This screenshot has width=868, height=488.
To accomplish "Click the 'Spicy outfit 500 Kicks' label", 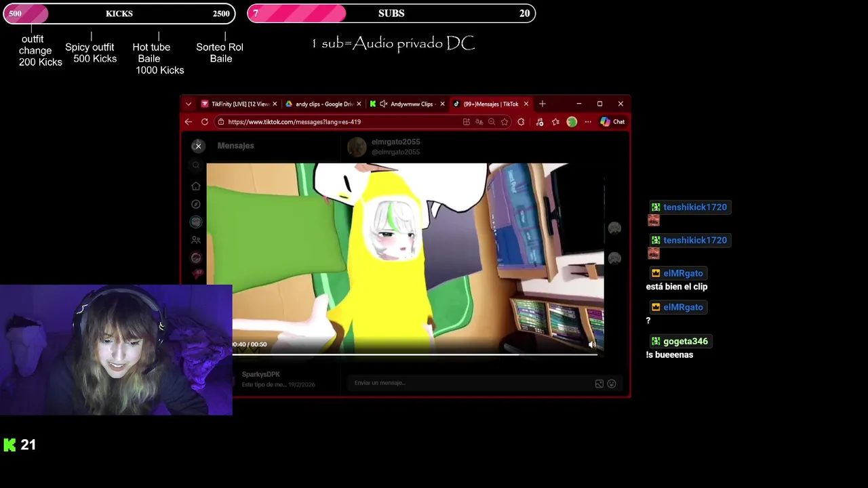I will (x=91, y=53).
